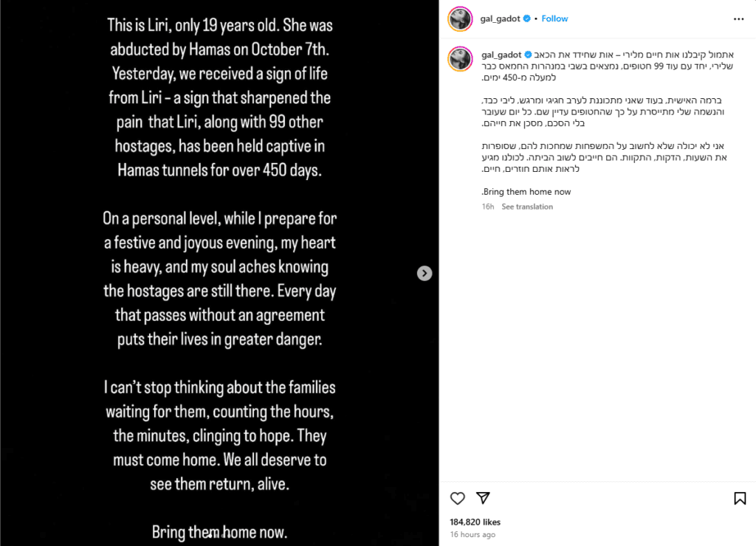This screenshot has height=546, width=756.
Task: Click the verified badge in the post header
Action: tap(527, 18)
